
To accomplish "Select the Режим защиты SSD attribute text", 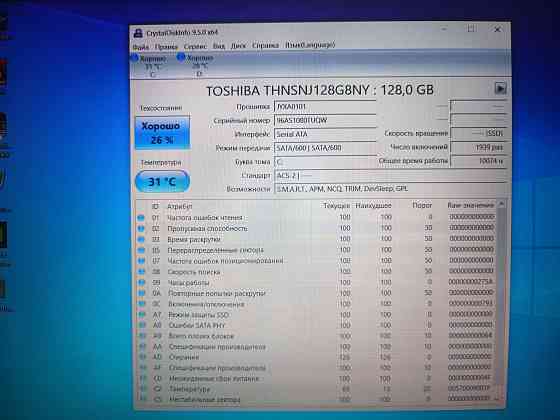I will click(198, 315).
